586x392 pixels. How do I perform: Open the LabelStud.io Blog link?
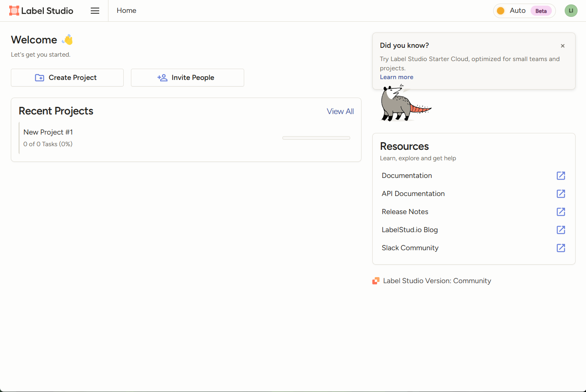pyautogui.click(x=410, y=230)
